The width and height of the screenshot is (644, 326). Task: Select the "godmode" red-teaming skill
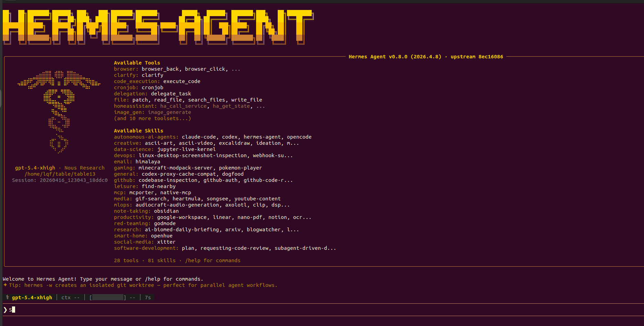coord(165,223)
